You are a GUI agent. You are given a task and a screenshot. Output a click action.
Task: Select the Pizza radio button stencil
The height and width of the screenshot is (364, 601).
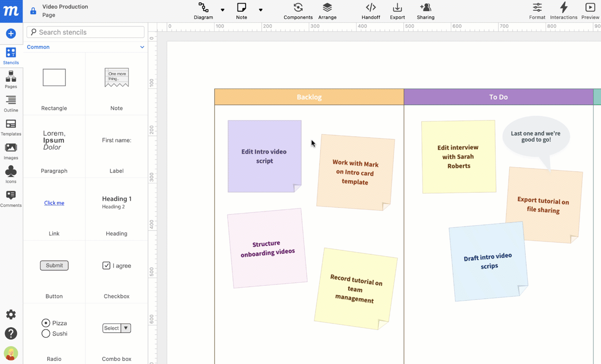pyautogui.click(x=45, y=323)
